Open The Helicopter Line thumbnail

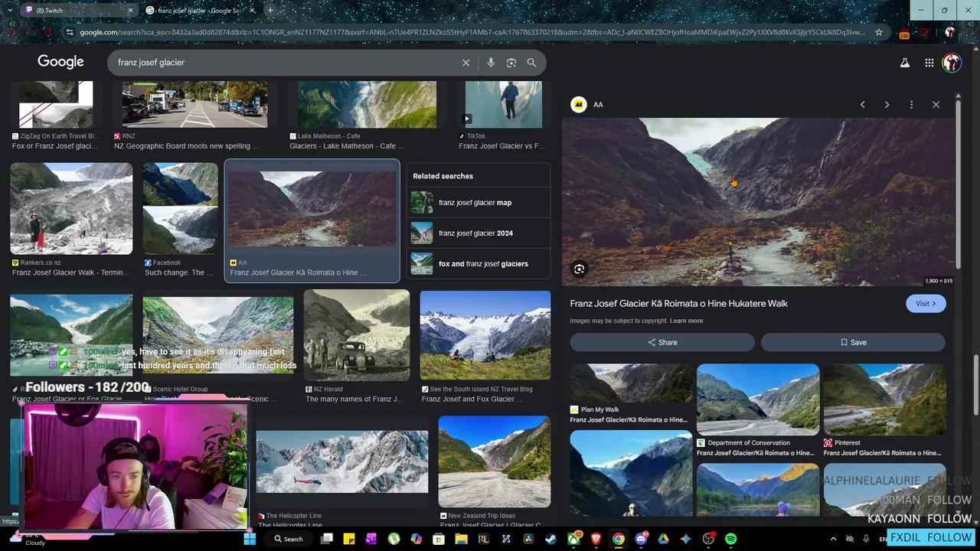tap(342, 461)
